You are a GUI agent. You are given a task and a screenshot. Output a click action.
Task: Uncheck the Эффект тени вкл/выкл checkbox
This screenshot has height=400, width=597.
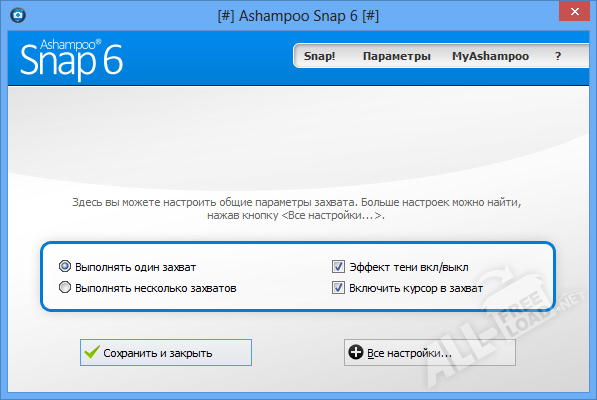[x=338, y=266]
